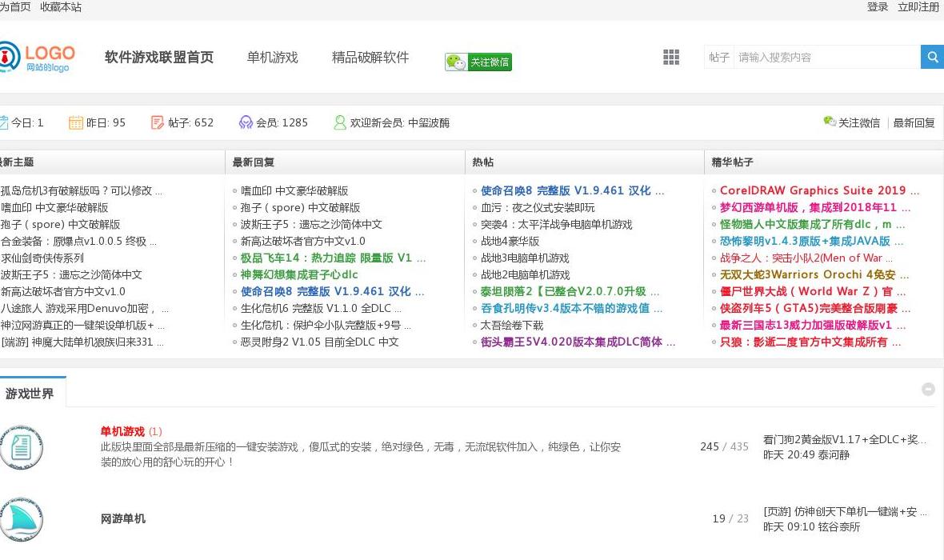The image size is (944, 560).
Task: Open the 网游单机 forum shark-fin icon
Action: coord(21,519)
